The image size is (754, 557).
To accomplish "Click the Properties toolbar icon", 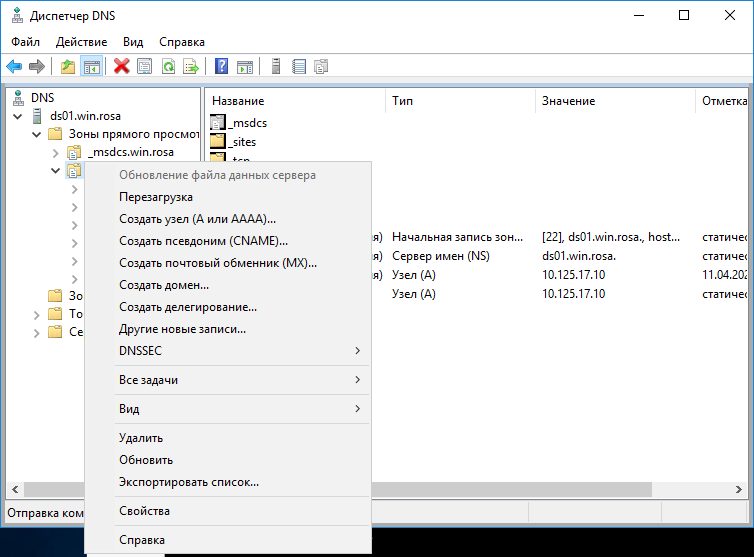I will 144,67.
